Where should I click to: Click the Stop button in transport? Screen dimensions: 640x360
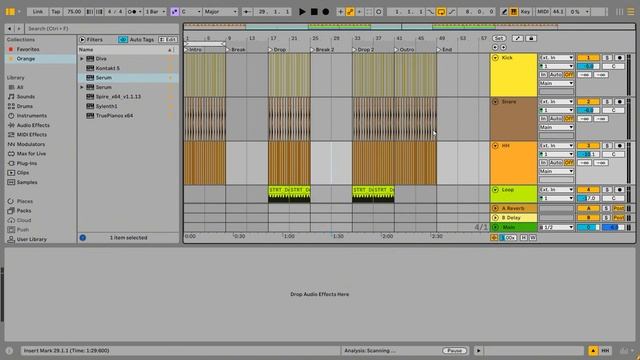tap(314, 12)
